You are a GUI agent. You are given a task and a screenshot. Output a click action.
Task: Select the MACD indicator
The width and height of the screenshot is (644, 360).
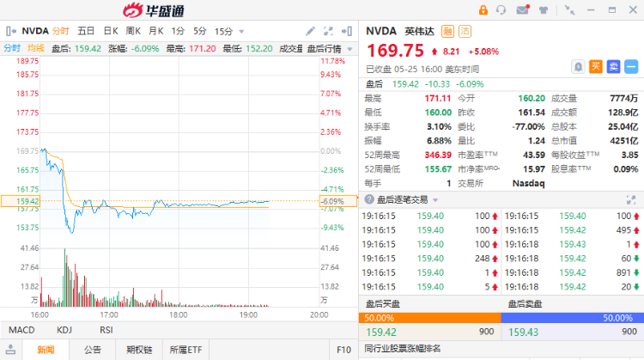(x=21, y=330)
